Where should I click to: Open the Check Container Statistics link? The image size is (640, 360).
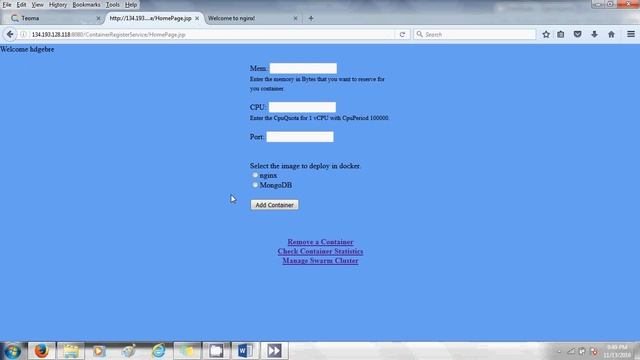[320, 251]
